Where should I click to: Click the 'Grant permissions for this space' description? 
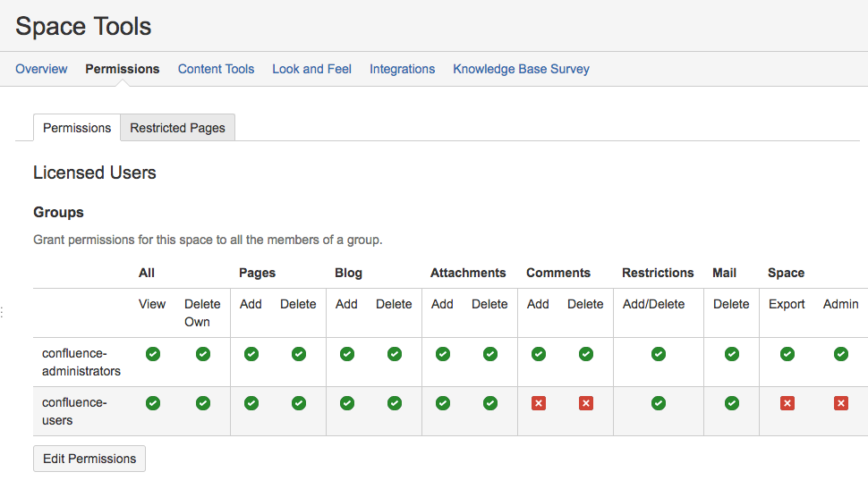pyautogui.click(x=208, y=240)
